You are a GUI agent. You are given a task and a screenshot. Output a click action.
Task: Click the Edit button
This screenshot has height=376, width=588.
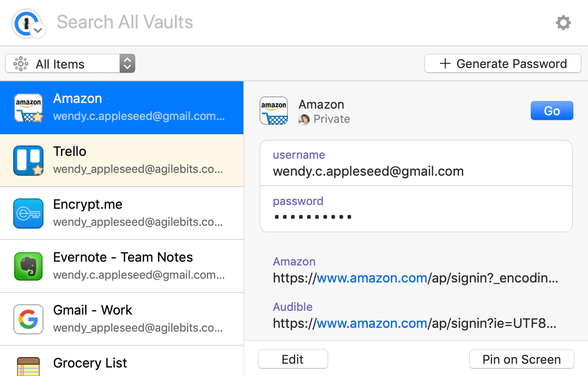(293, 359)
